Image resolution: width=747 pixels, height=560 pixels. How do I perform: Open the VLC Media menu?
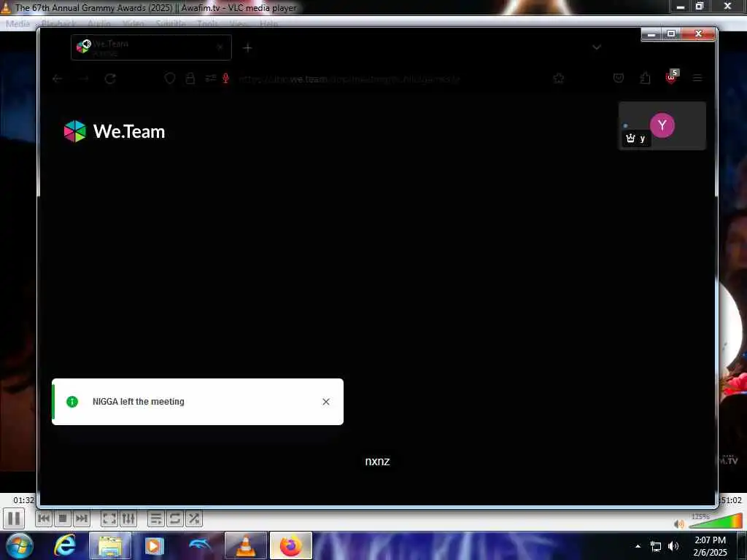pyautogui.click(x=18, y=23)
